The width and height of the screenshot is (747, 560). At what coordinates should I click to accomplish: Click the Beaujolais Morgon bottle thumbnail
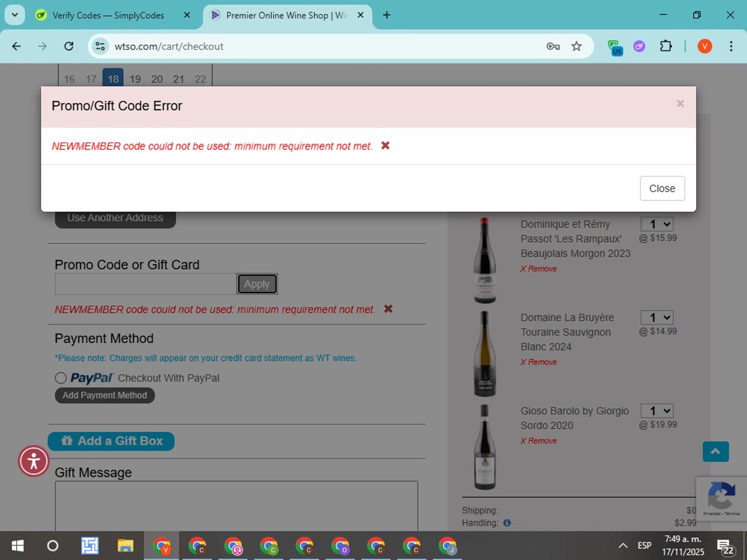pos(485,260)
